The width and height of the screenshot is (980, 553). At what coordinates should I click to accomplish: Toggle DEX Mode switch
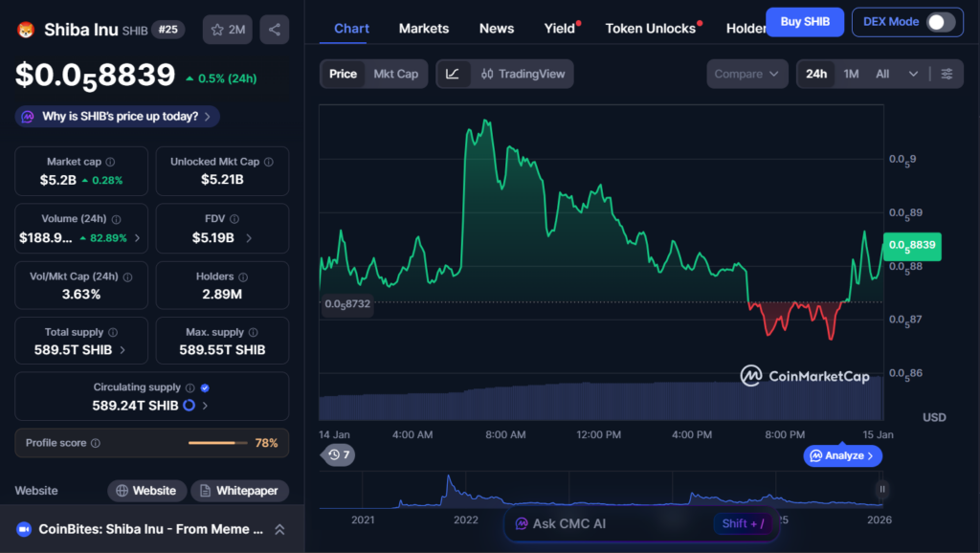(940, 22)
